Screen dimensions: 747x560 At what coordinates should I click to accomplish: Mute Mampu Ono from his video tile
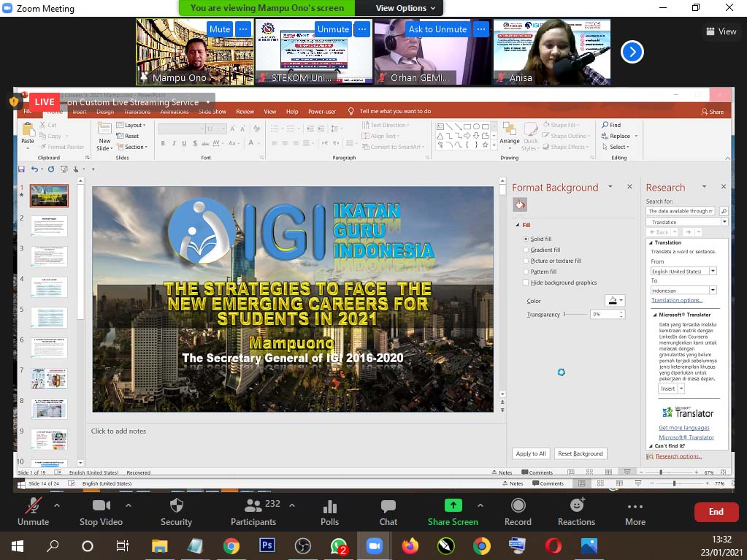pos(220,29)
